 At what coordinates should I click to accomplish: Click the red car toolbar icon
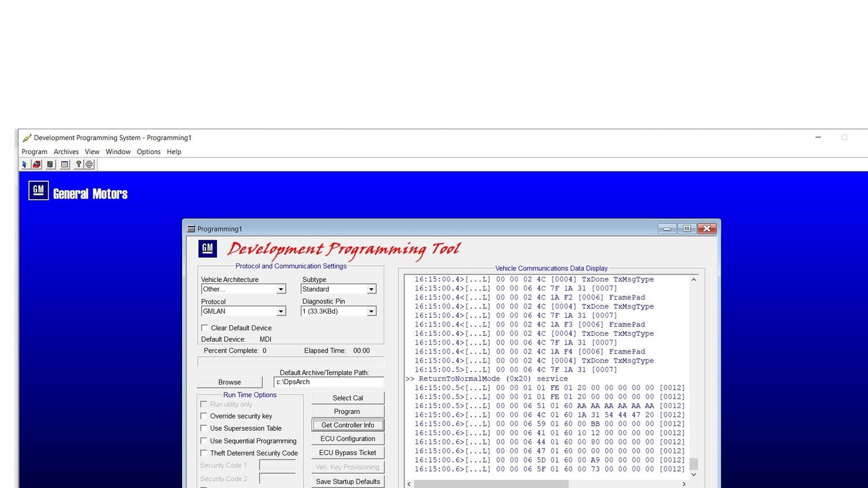(36, 164)
